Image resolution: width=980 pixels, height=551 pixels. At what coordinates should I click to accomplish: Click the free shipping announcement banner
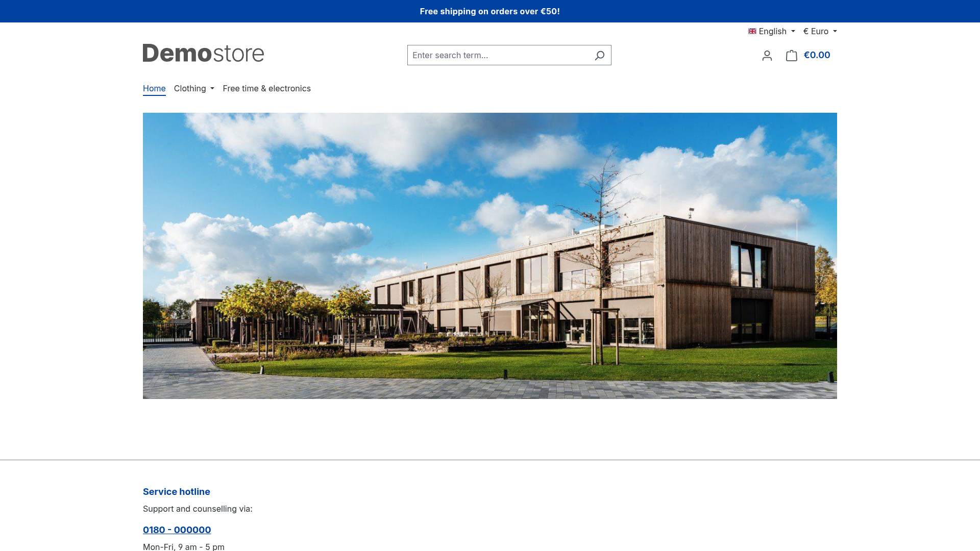pyautogui.click(x=490, y=11)
